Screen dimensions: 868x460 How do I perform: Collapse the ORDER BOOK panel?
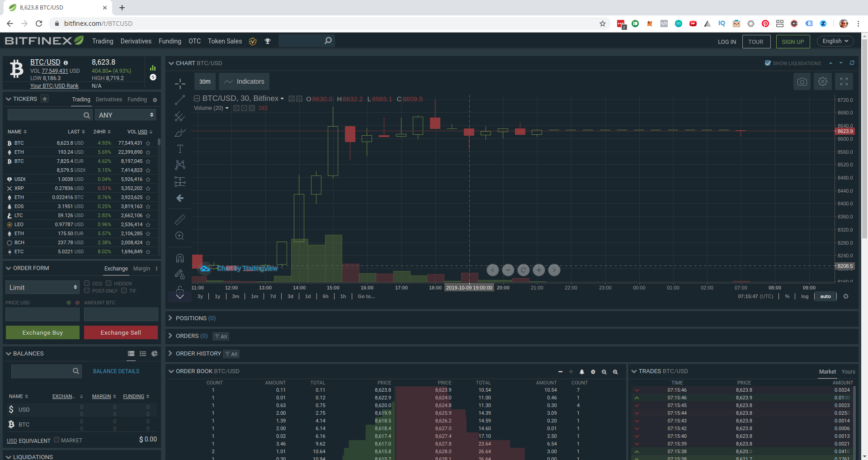(x=171, y=371)
